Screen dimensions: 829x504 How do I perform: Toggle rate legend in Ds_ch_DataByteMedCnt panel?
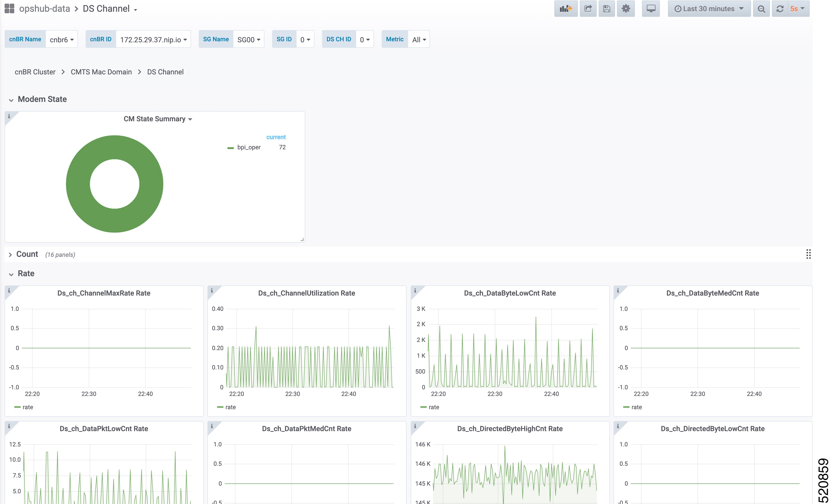[x=637, y=407]
